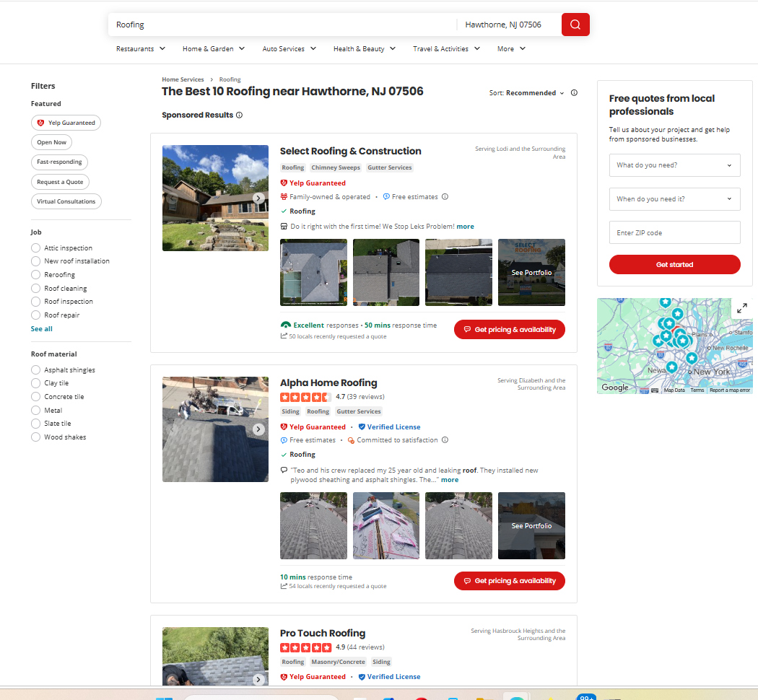Select the Roof repair filter
Viewport: 758px width, 700px height.
pyautogui.click(x=36, y=315)
